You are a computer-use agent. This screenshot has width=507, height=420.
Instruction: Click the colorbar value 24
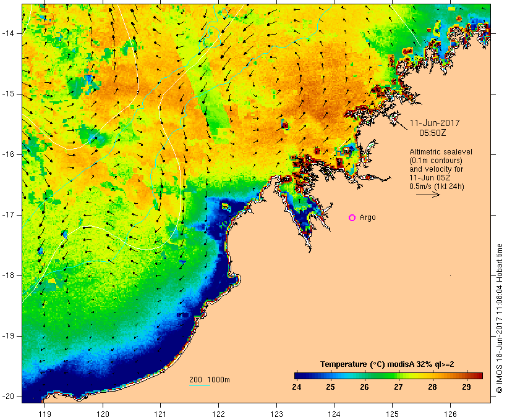coord(297,387)
